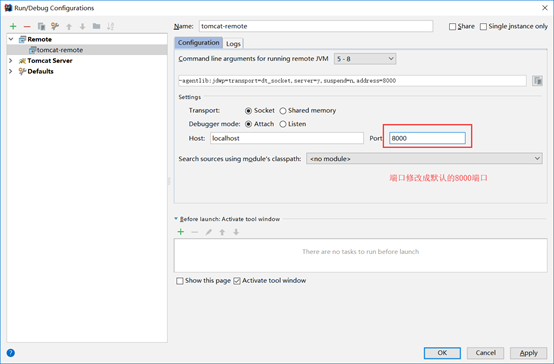Uncheck Activate tool window checkbox
Image resolution: width=554 pixels, height=364 pixels.
click(x=237, y=281)
